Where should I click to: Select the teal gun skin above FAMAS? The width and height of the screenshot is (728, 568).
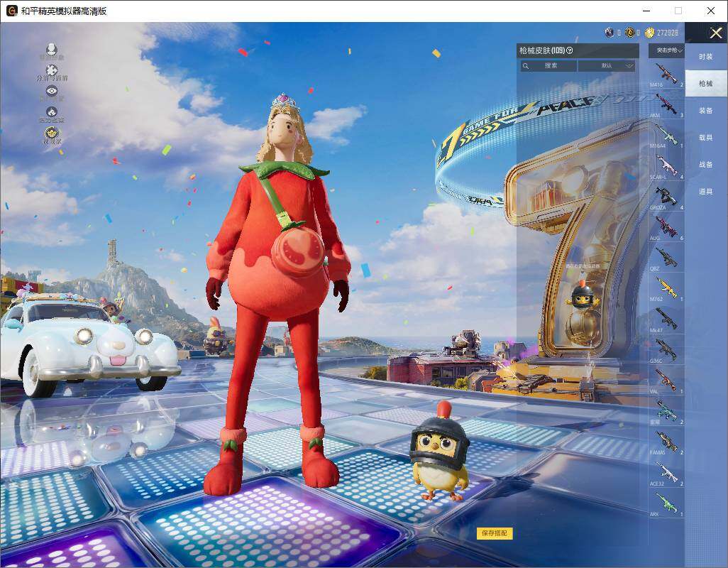[x=666, y=410]
